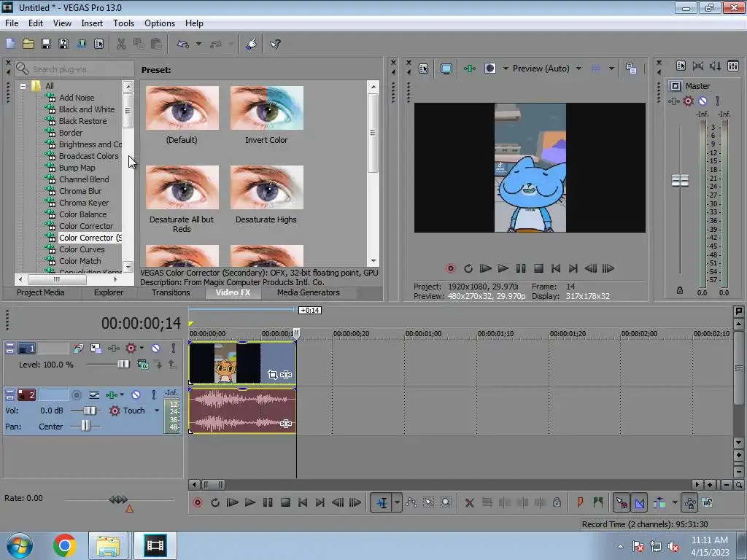747x560 pixels.
Task: Copy snapshot to clipboard icon in preview
Action: pos(631,69)
